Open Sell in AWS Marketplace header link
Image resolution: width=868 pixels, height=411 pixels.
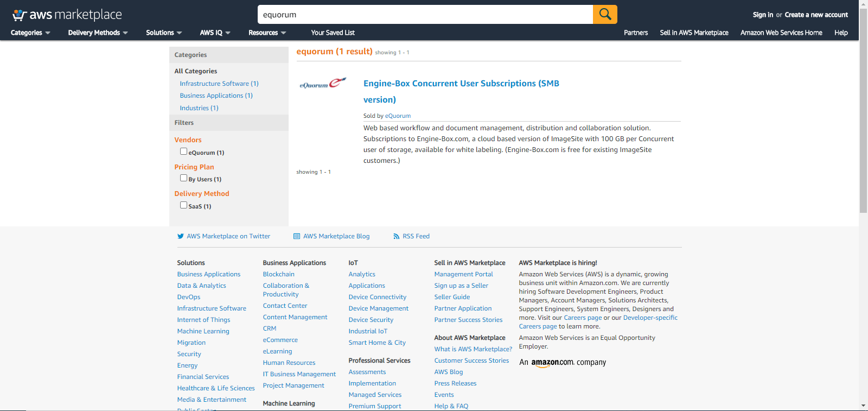694,33
